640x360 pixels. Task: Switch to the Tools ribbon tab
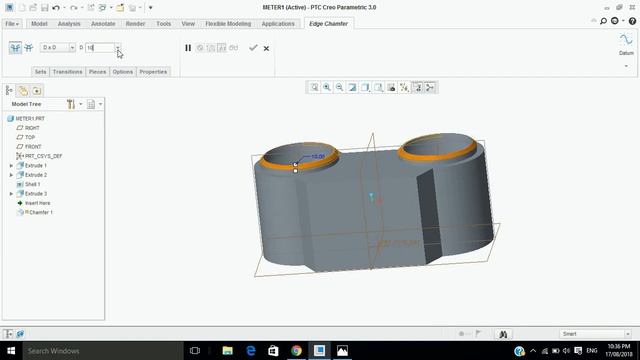(x=163, y=24)
